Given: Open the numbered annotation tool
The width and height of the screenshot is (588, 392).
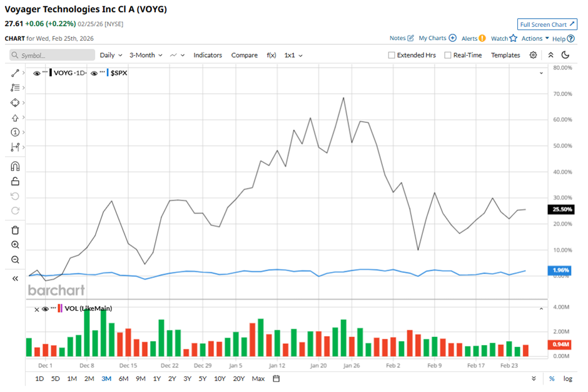Looking at the screenshot, I should 15,132.
